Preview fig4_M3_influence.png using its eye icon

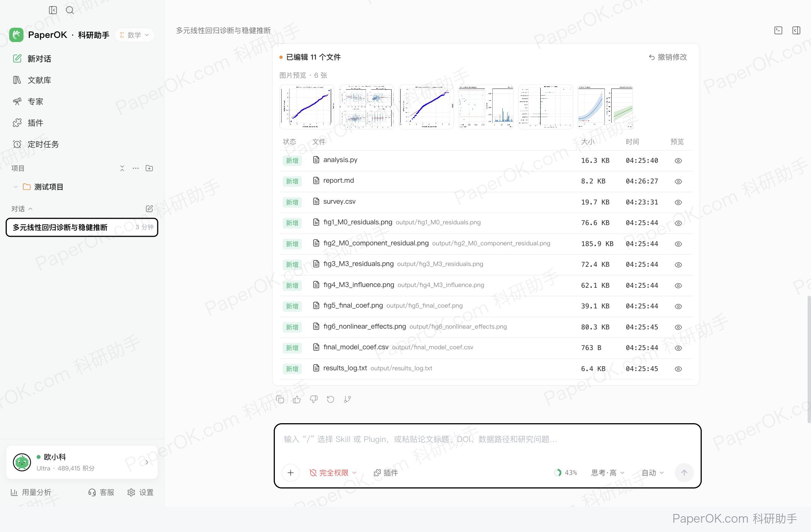(678, 286)
